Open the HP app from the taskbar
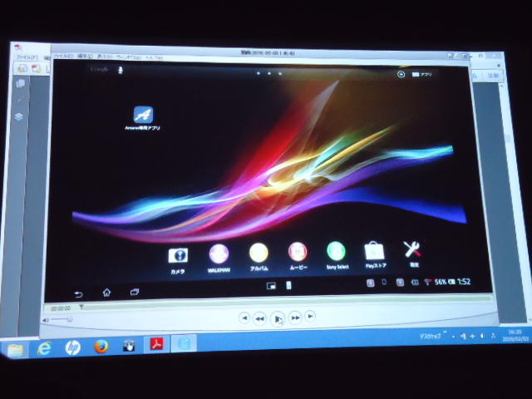This screenshot has height=399, width=532. click(72, 347)
